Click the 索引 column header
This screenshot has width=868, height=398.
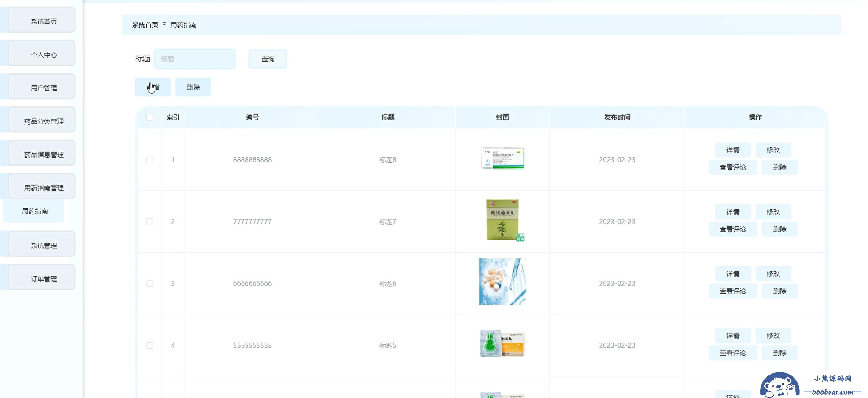(173, 117)
